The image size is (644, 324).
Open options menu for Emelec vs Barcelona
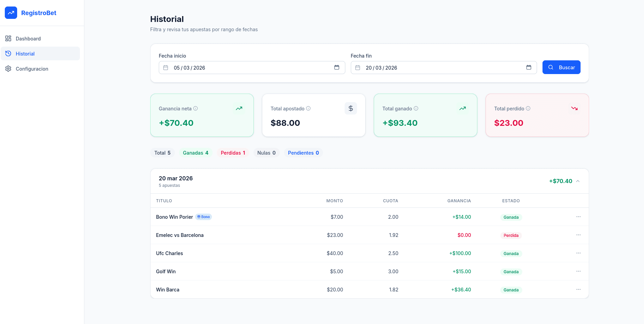(579, 235)
